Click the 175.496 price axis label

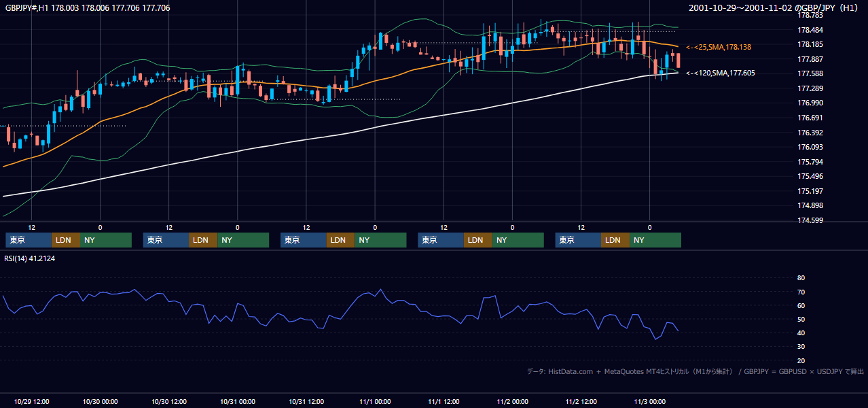tap(810, 176)
